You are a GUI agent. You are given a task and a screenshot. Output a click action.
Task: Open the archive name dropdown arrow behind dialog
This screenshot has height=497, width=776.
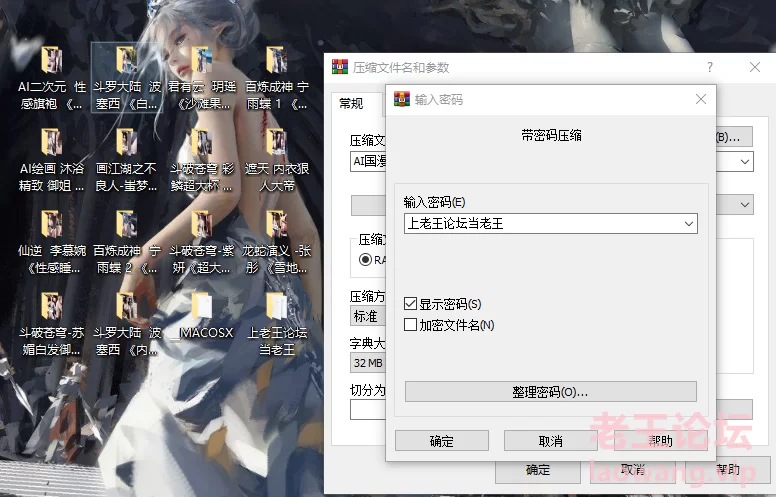click(745, 162)
